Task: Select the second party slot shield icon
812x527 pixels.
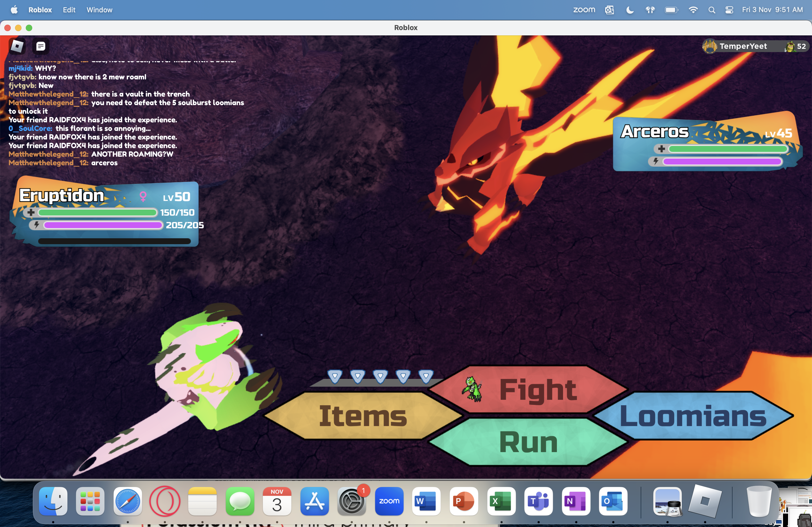Action: click(358, 376)
